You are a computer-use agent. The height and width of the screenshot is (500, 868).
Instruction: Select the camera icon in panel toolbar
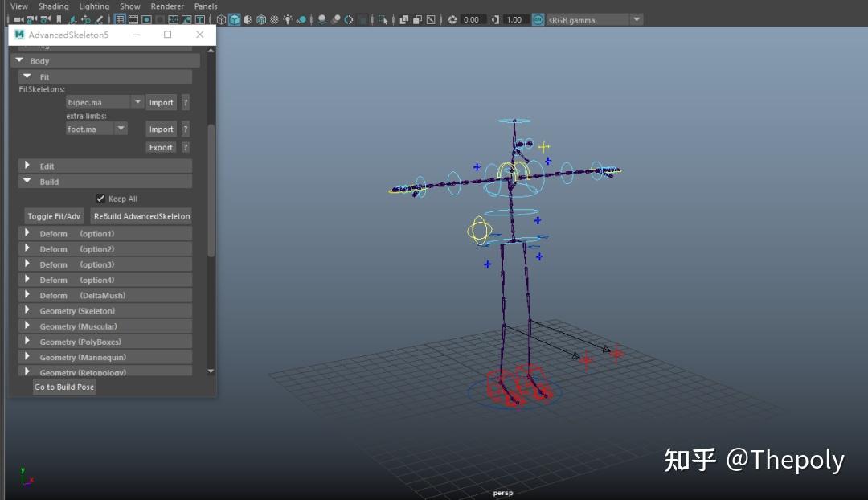[x=19, y=19]
